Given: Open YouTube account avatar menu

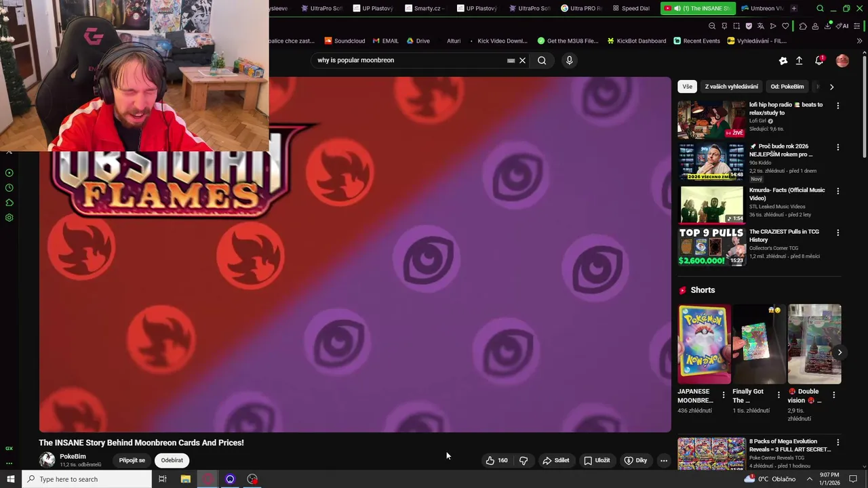Looking at the screenshot, I should pyautogui.click(x=842, y=60).
